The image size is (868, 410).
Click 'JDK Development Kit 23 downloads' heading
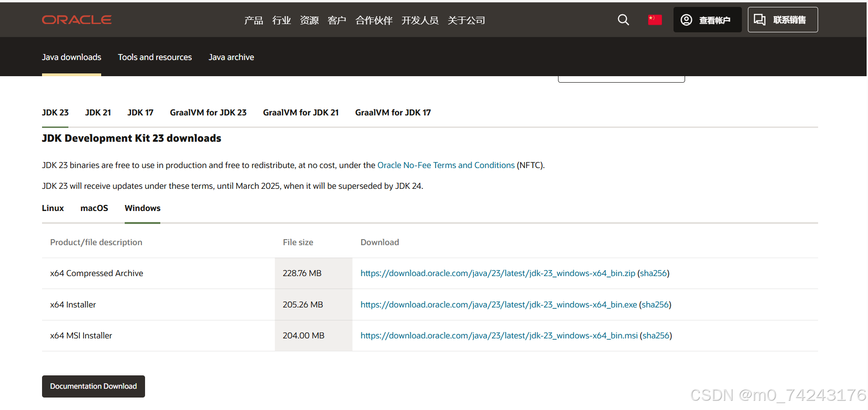(x=132, y=139)
